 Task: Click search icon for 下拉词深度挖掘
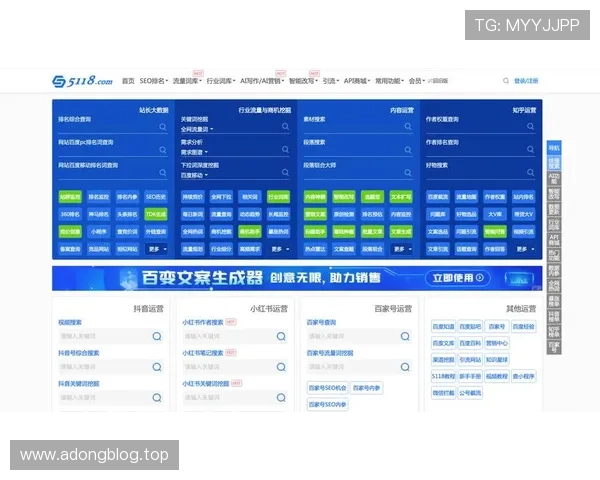[x=285, y=172]
